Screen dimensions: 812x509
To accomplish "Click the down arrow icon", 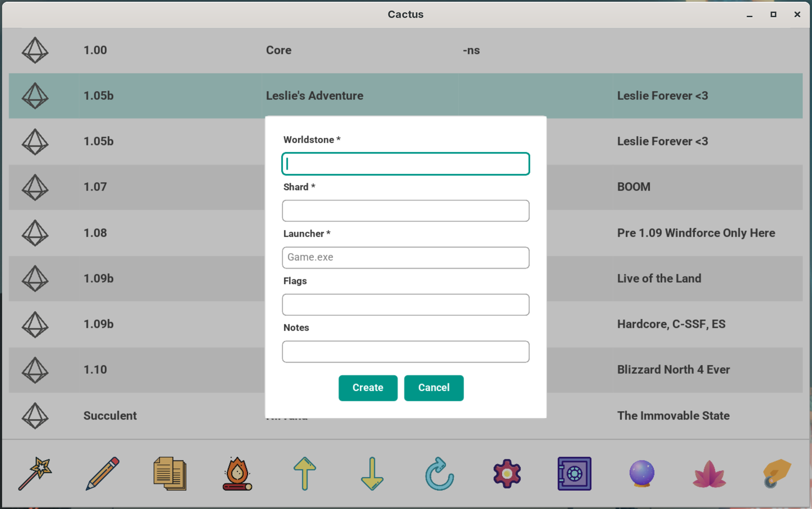I will coord(372,473).
